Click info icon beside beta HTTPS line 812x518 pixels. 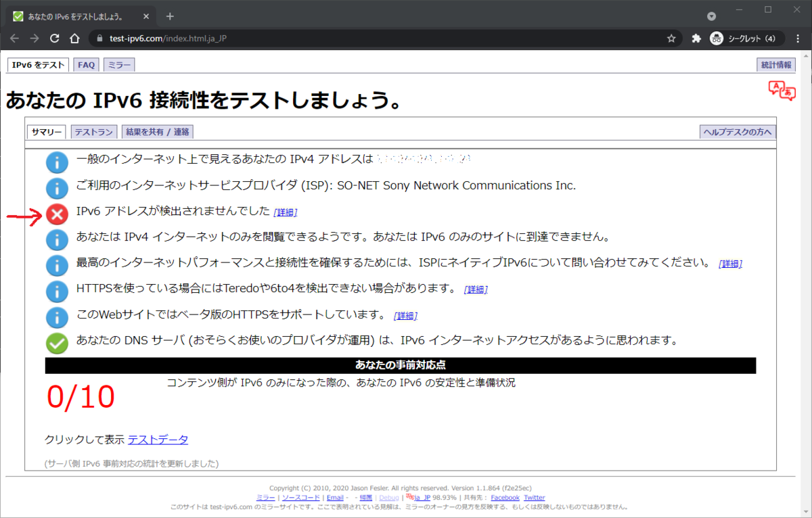pyautogui.click(x=58, y=317)
